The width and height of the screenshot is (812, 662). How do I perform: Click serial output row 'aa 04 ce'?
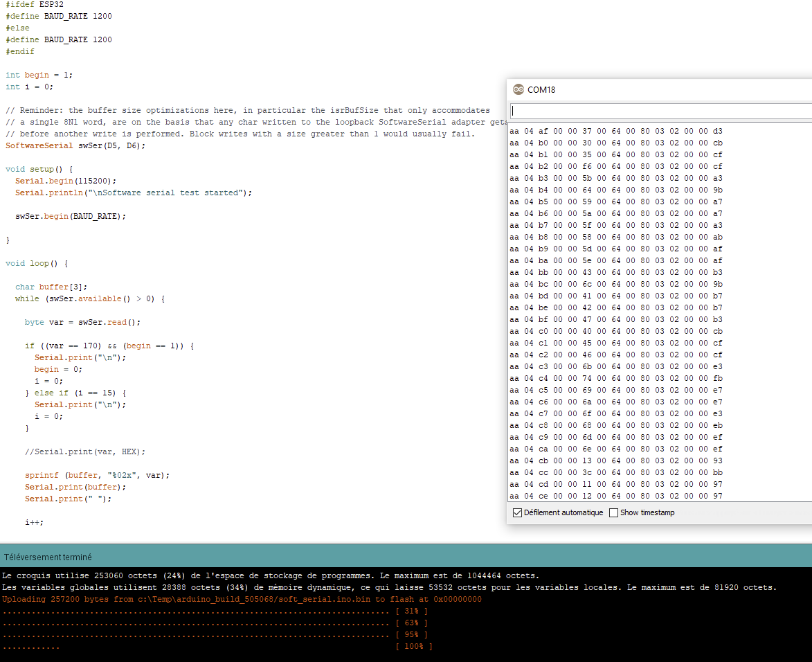615,496
